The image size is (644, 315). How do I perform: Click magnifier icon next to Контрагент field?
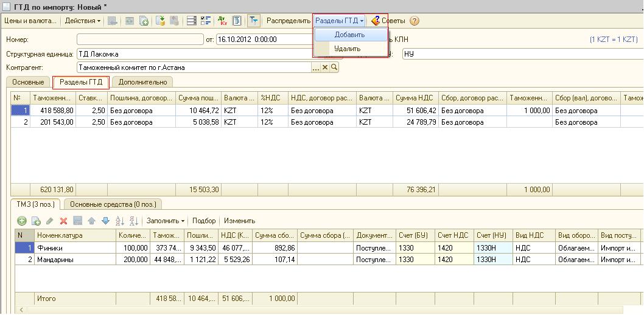tap(334, 67)
